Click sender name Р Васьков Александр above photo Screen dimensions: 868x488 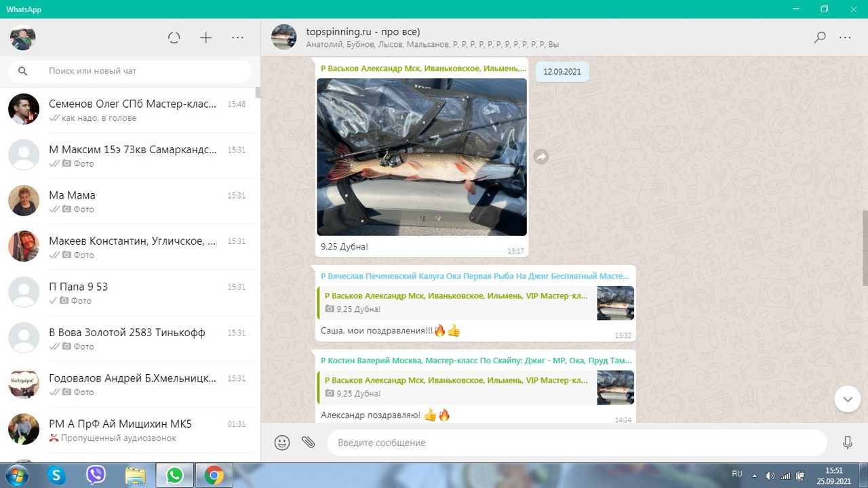click(x=423, y=68)
